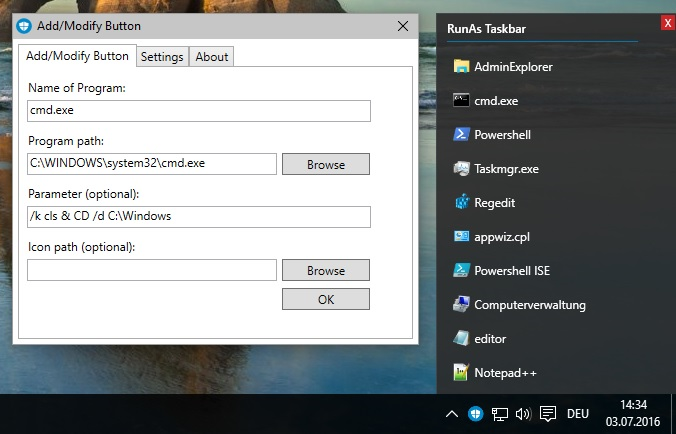This screenshot has height=434, width=676.
Task: Switch to the About tab
Action: pyautogui.click(x=212, y=57)
